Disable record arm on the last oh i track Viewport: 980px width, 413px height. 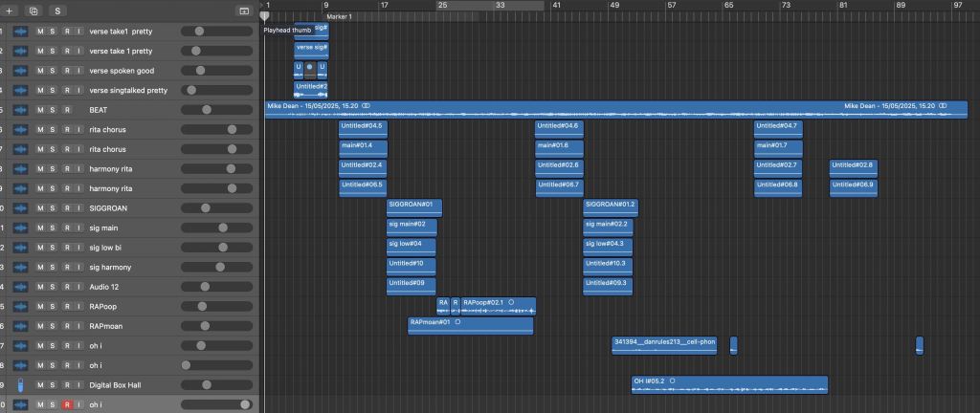(x=67, y=404)
